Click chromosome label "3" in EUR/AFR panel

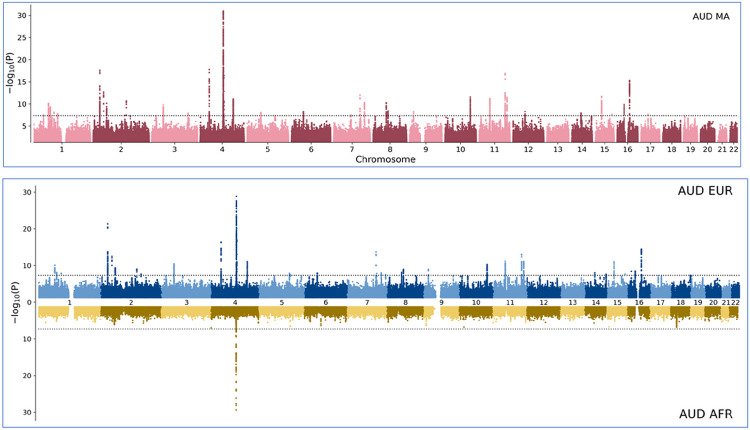[x=187, y=303]
